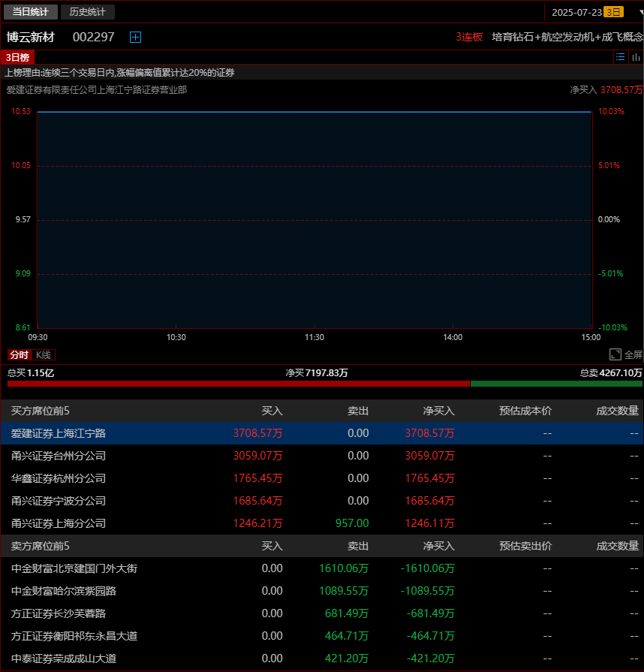Viewport: 644px width, 672px height.
Task: Switch to list view icon
Action: click(620, 57)
